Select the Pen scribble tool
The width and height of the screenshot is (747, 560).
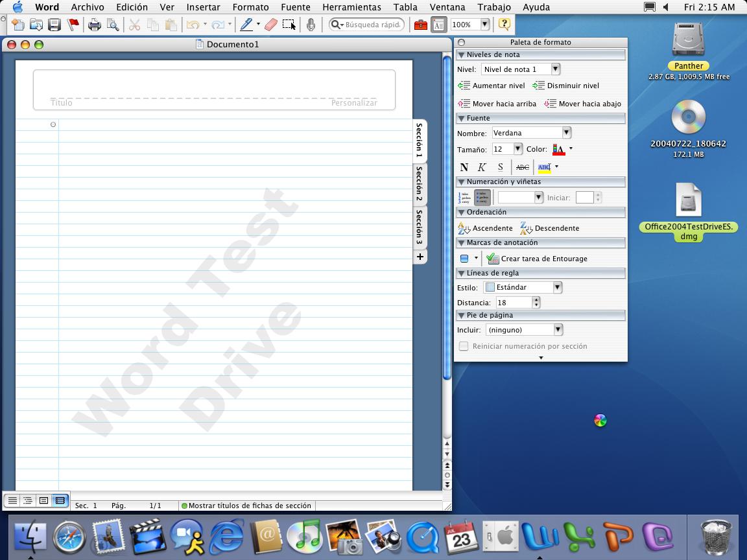coord(246,24)
